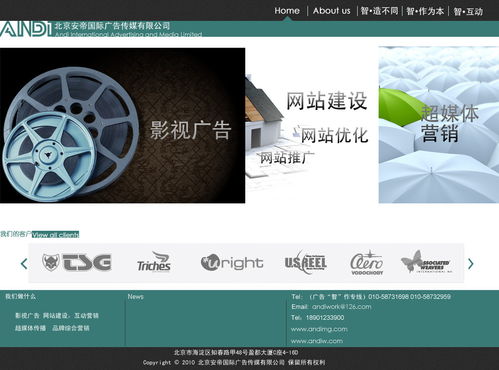Show next client logos with right arrow

[470, 264]
